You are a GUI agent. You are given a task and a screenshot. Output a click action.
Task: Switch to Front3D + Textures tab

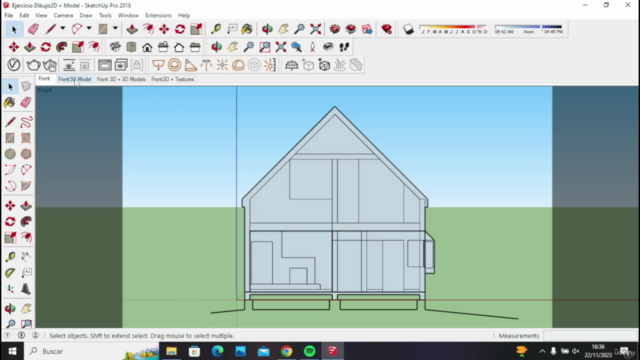coord(172,79)
